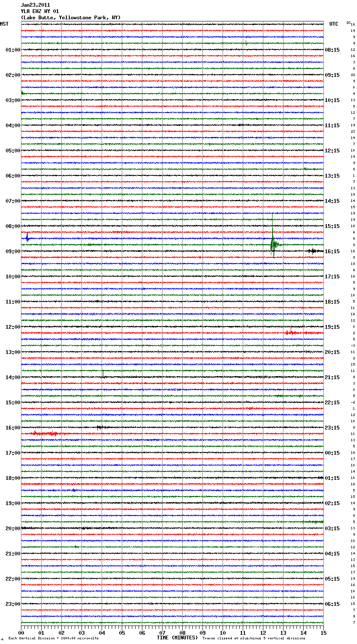Click minute tick label 15 on bottom axis
The width and height of the screenshot is (357, 644).
pos(323,633)
